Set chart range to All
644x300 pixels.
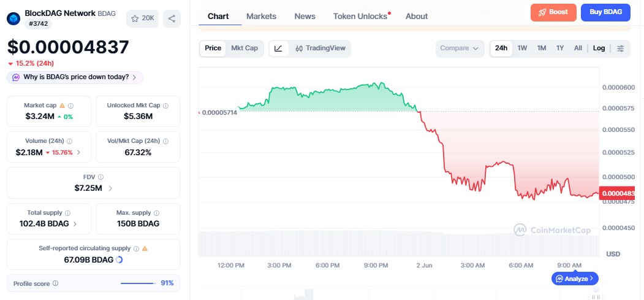point(578,48)
